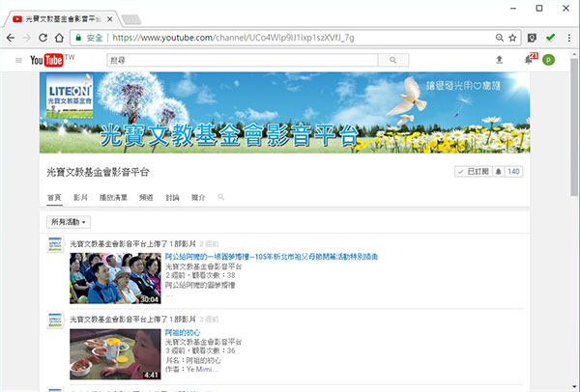Reload the page
This screenshot has width=580, height=392.
(43, 38)
